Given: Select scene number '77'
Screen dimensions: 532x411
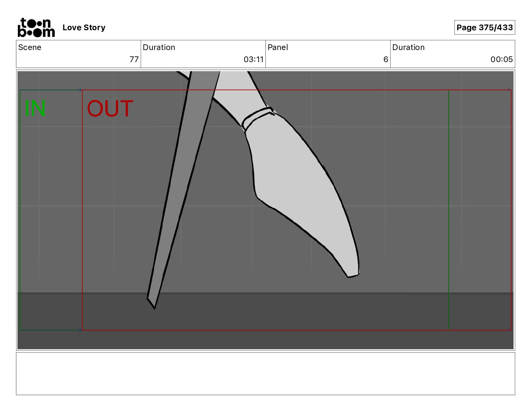Looking at the screenshot, I should (x=134, y=59).
